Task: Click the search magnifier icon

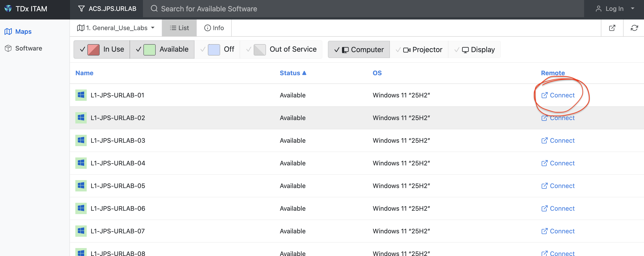Action: point(154,8)
